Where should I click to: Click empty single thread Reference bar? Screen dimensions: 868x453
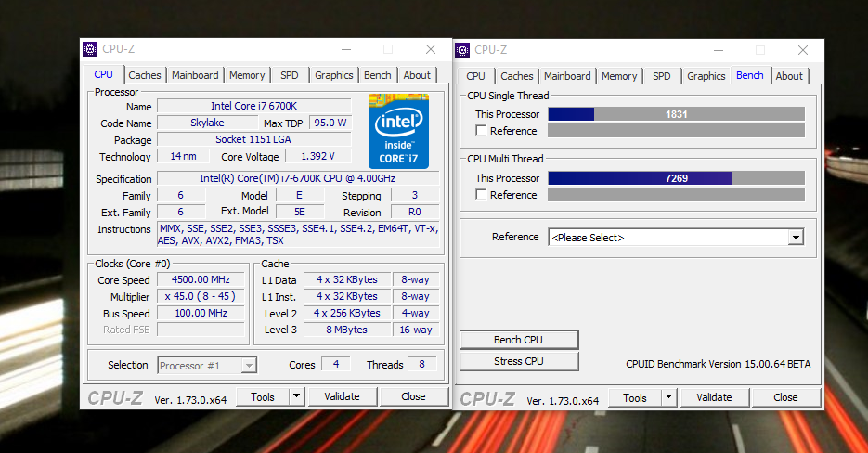677,131
